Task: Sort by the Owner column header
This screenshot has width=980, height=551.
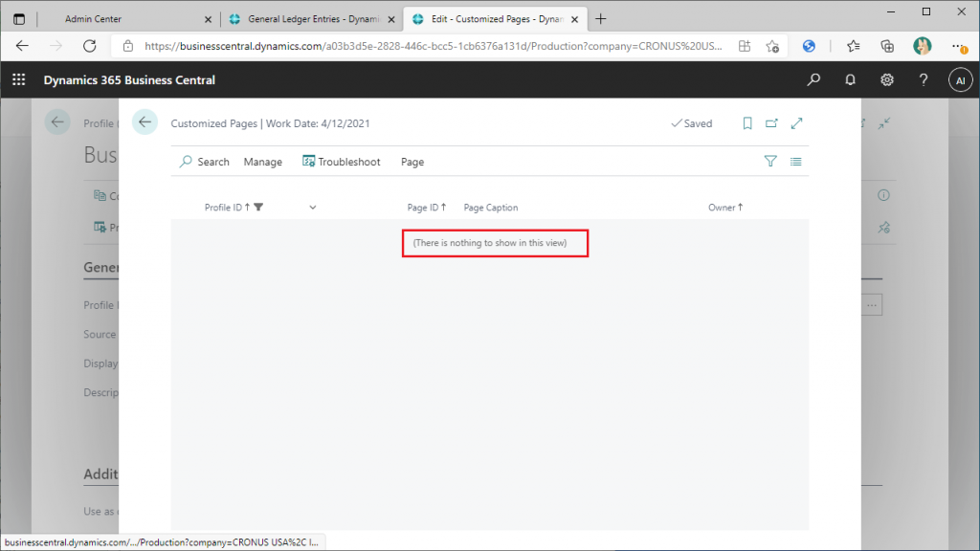Action: tap(724, 208)
